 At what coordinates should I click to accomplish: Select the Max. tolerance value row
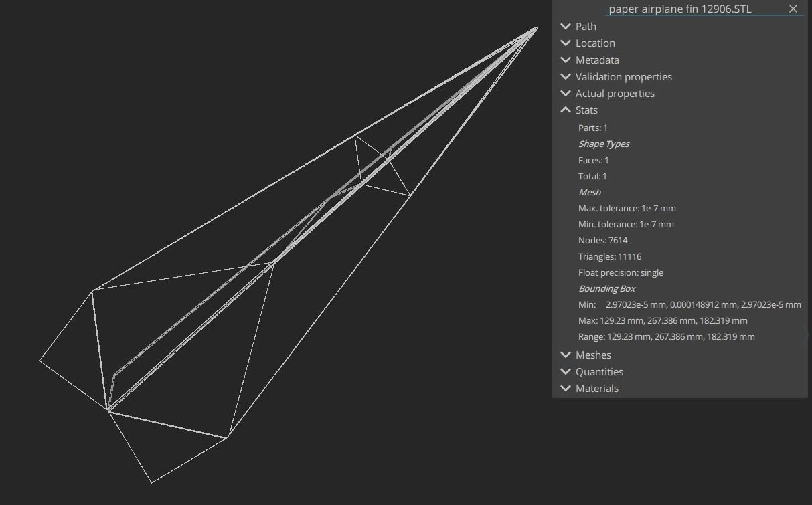tap(627, 208)
